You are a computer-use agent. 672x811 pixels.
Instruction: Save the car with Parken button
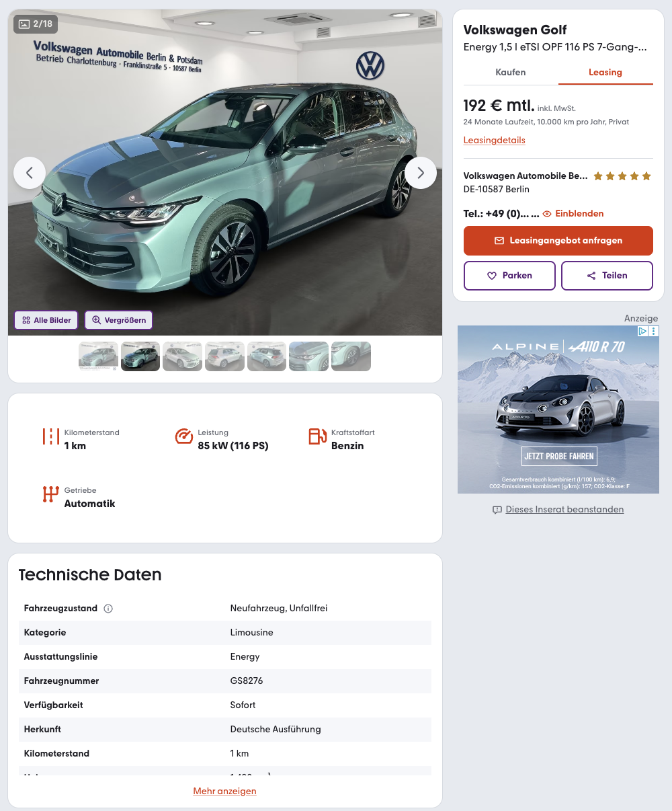tap(509, 276)
